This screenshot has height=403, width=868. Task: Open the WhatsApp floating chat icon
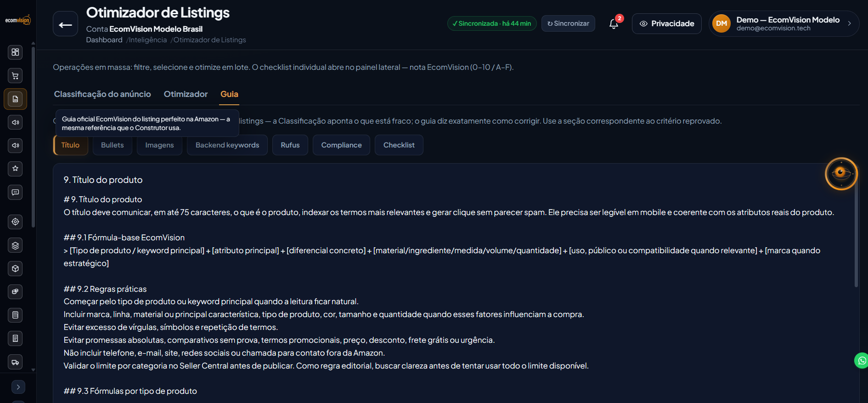861,361
